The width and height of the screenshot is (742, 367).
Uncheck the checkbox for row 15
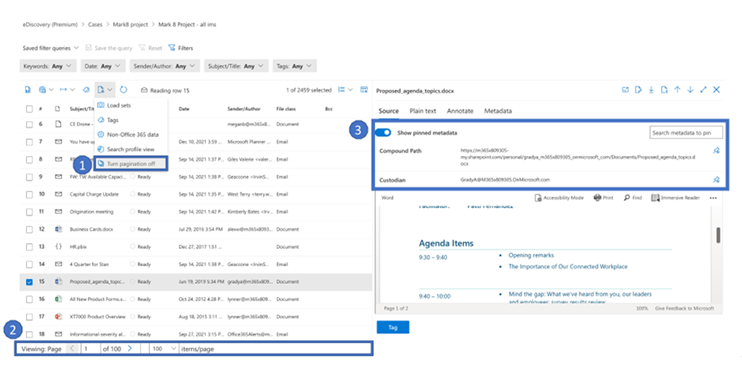[x=29, y=282]
